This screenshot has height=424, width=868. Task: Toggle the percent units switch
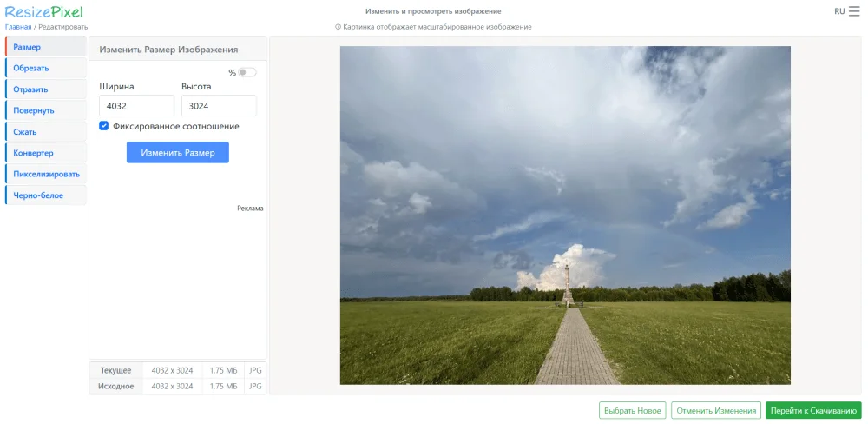pos(247,73)
